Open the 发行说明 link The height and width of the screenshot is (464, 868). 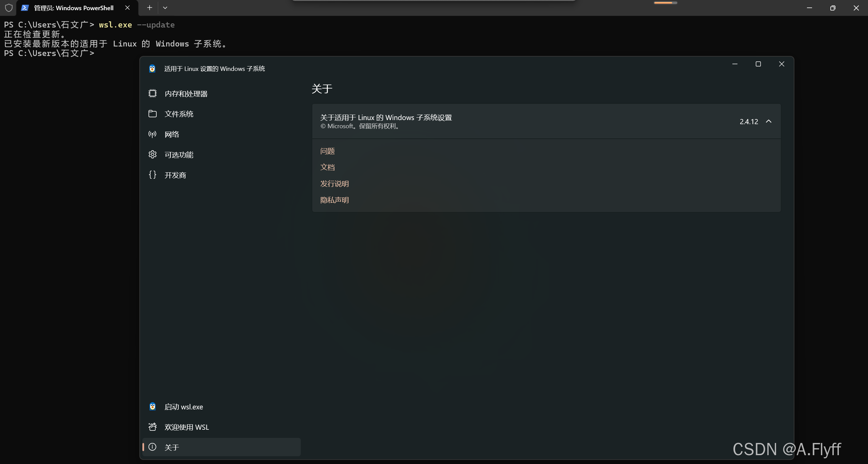click(335, 184)
